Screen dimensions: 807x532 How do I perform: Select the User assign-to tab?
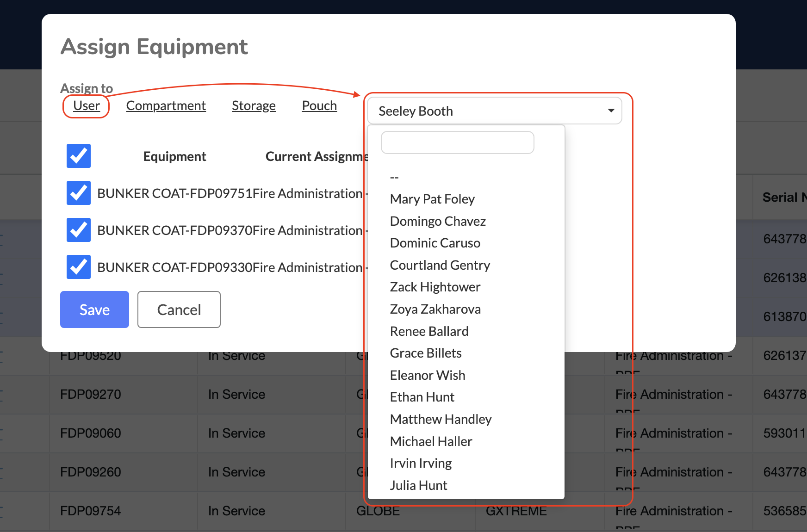tap(87, 106)
